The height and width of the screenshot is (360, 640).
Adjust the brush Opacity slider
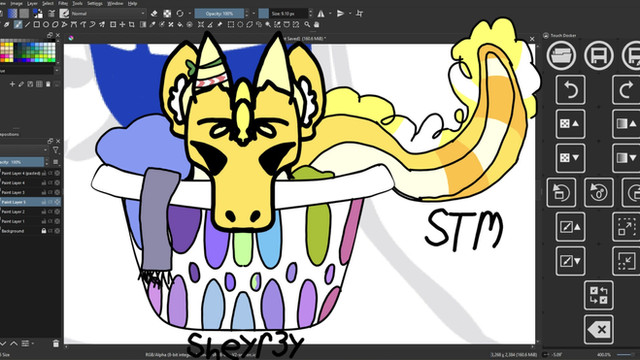tap(220, 13)
